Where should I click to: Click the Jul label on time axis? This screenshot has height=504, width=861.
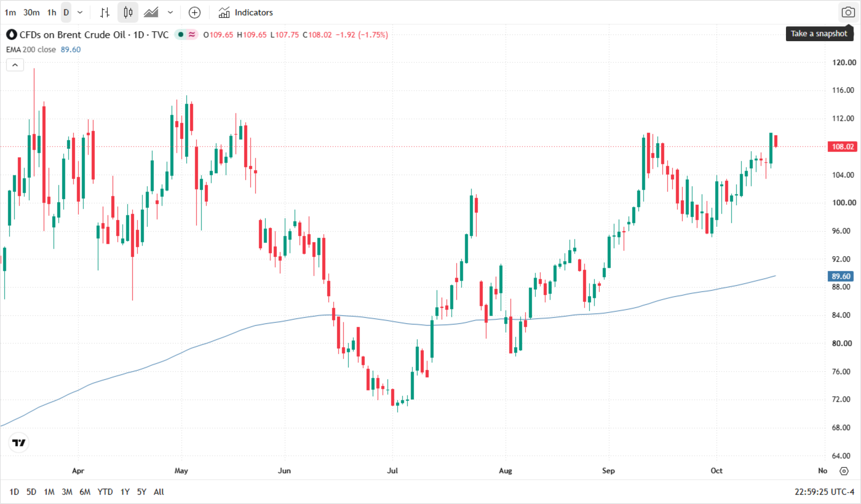tap(392, 471)
